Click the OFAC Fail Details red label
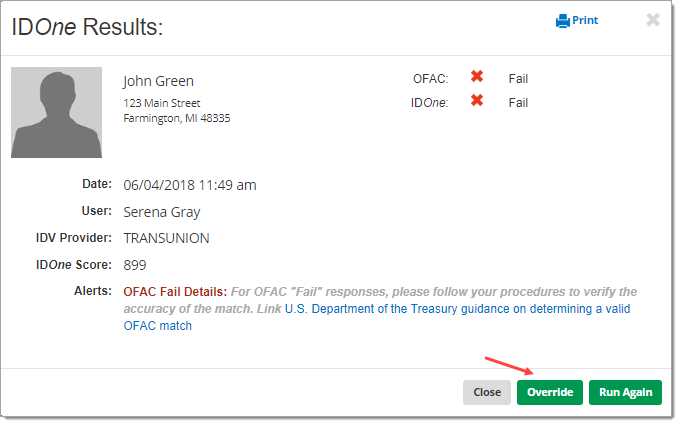 [175, 292]
